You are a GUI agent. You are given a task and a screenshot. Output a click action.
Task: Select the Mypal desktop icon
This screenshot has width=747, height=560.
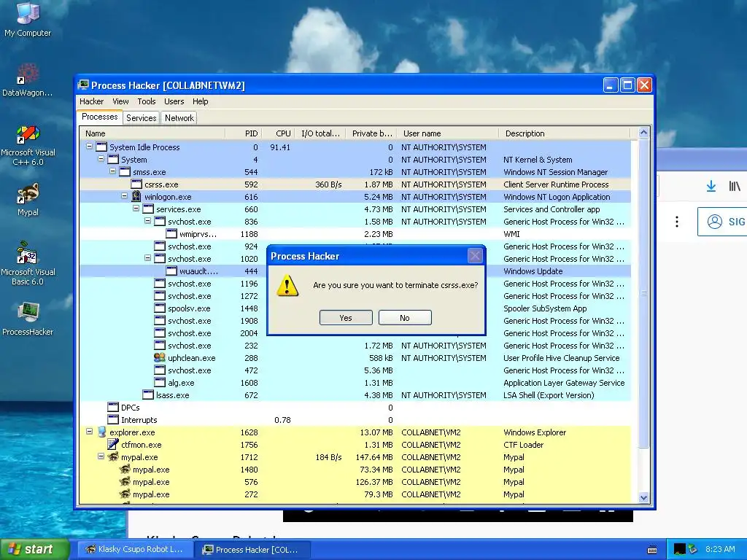(x=28, y=200)
